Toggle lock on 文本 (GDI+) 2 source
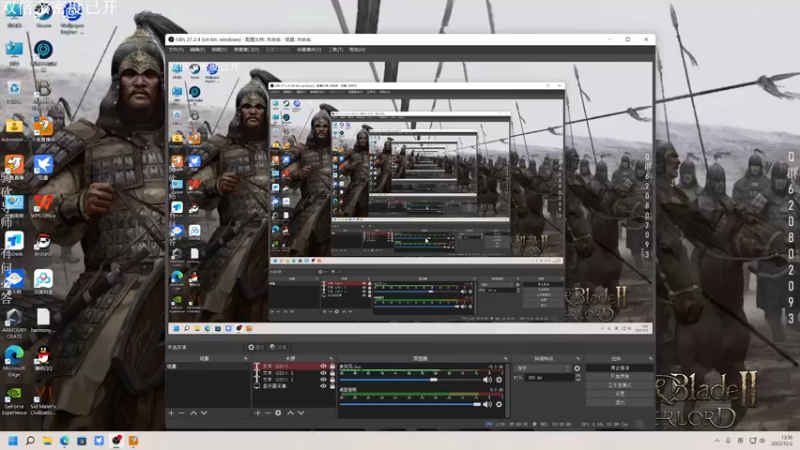800x450 pixels. [x=332, y=380]
